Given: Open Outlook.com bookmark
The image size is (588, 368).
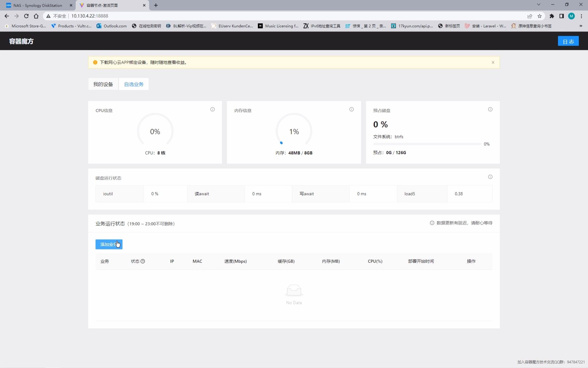Looking at the screenshot, I should coord(111,26).
